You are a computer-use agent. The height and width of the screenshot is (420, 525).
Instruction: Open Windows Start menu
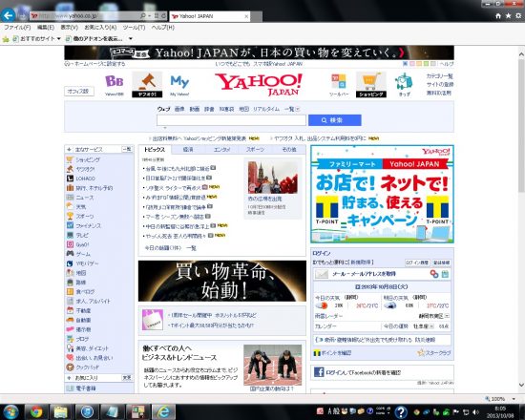10,411
